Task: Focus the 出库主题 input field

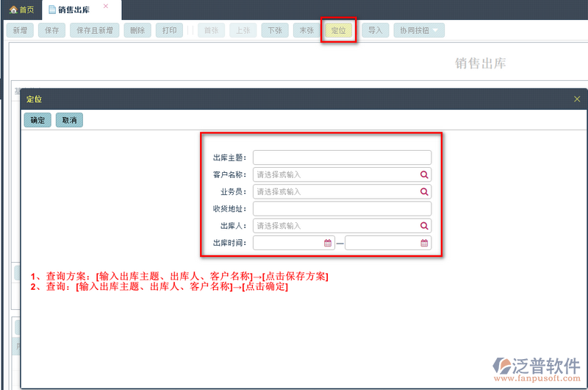Action: 342,157
